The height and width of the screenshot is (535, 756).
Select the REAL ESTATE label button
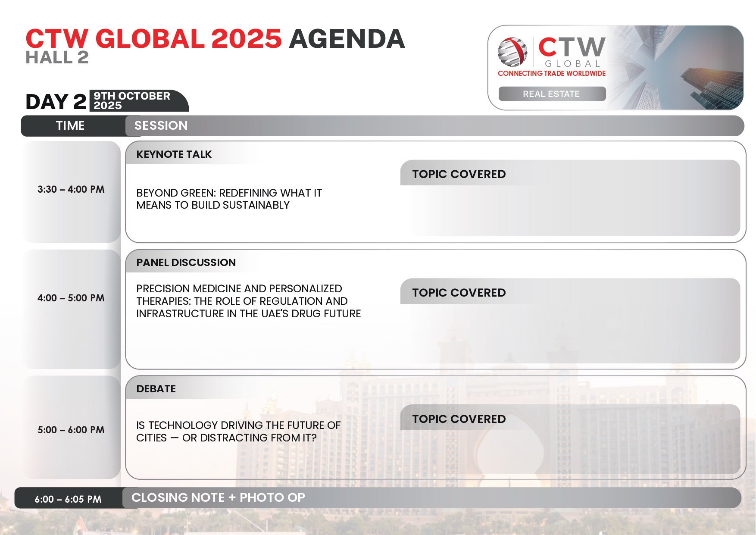552,94
